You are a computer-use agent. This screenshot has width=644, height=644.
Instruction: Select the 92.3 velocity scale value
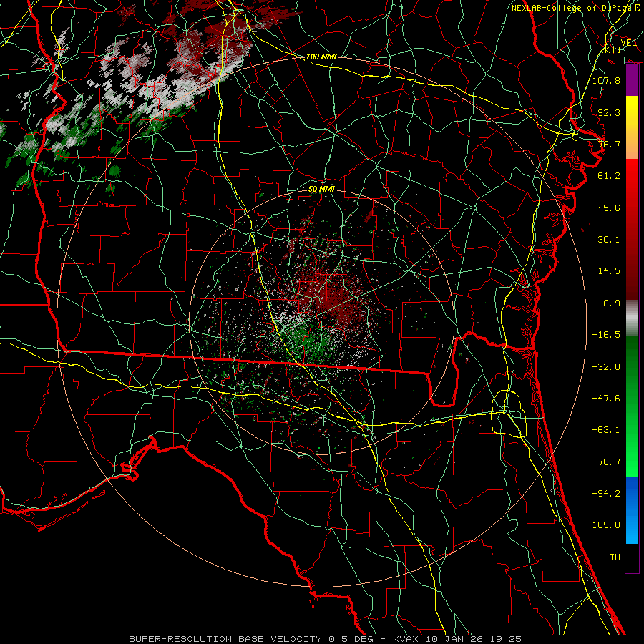click(x=609, y=112)
